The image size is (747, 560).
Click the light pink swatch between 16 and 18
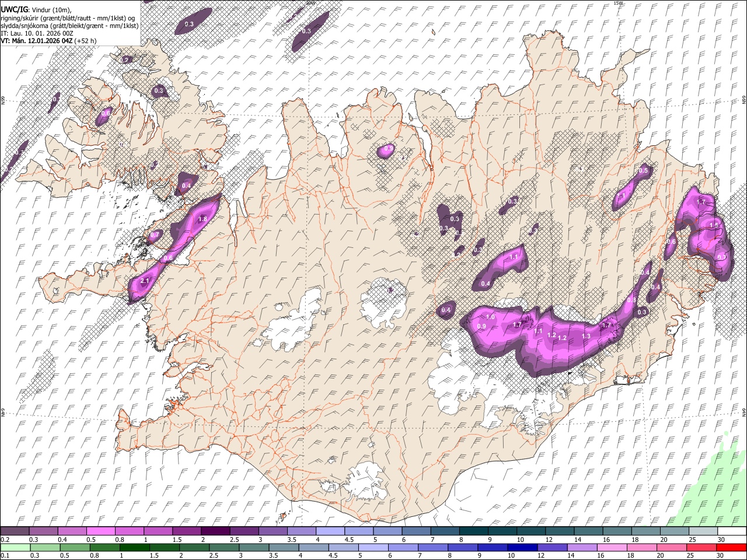tap(612, 547)
